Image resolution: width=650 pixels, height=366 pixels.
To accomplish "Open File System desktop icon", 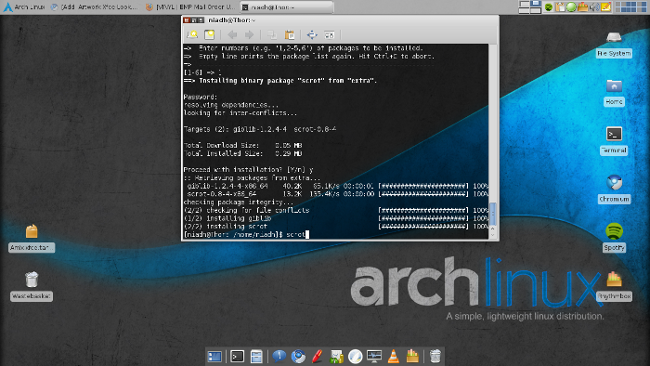I will tap(614, 44).
